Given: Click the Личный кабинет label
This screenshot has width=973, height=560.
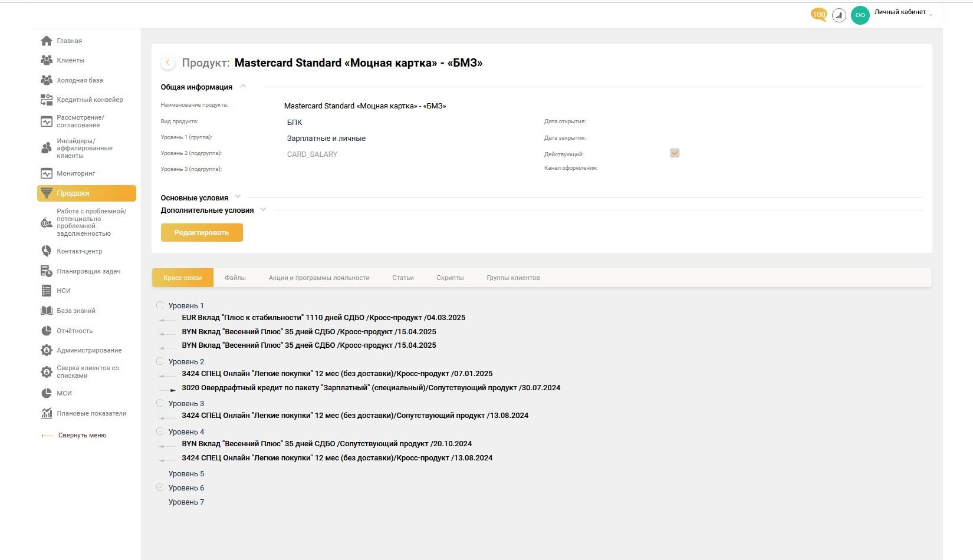Looking at the screenshot, I should [x=900, y=12].
